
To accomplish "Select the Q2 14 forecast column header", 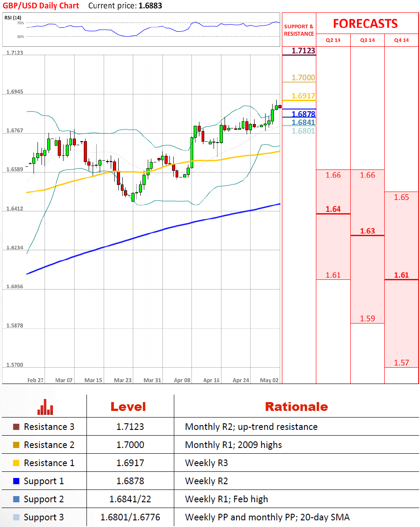I will tap(333, 40).
